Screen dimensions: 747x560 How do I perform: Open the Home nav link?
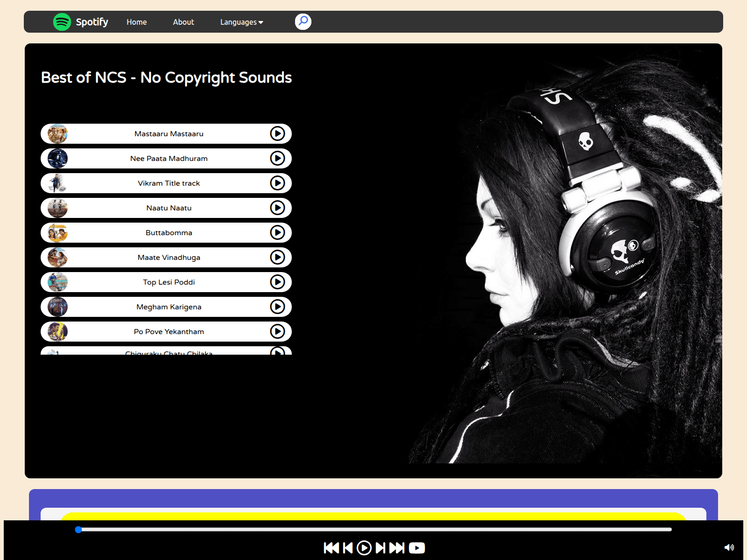pyautogui.click(x=137, y=22)
